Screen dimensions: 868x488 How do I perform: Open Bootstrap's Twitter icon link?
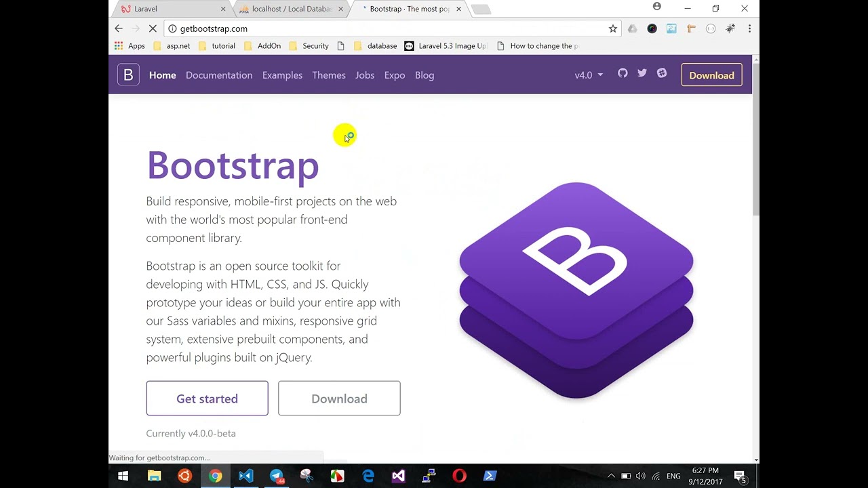(642, 73)
